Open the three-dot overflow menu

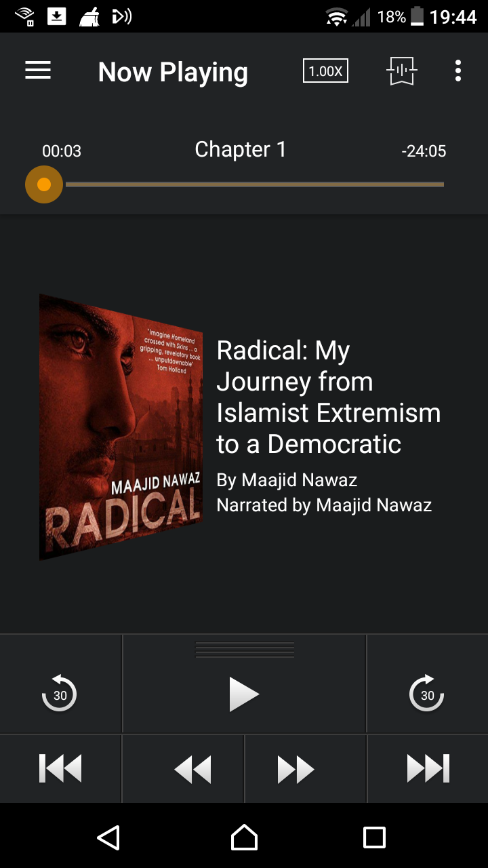pyautogui.click(x=458, y=71)
